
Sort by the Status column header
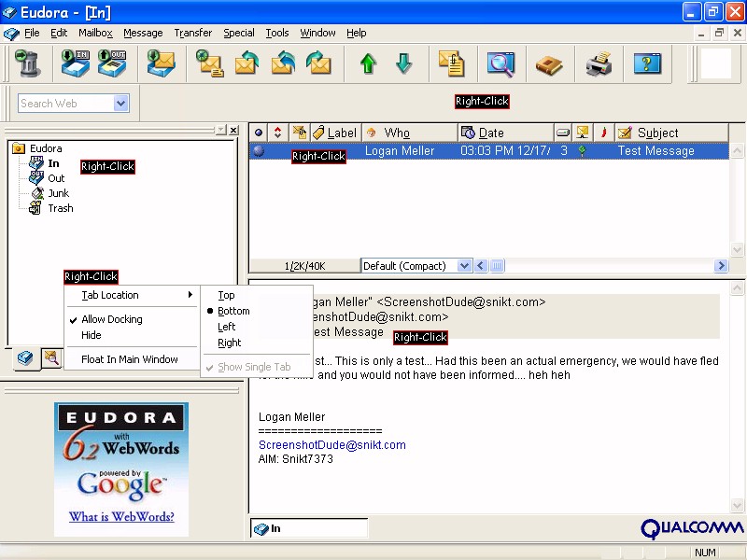click(x=259, y=133)
